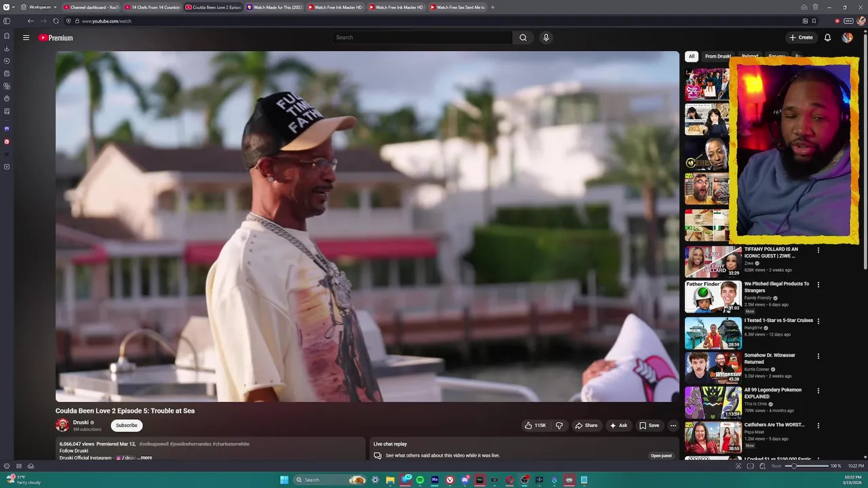
Task: Switch to Watch Free Sex Sent Me tab
Action: 457,7
